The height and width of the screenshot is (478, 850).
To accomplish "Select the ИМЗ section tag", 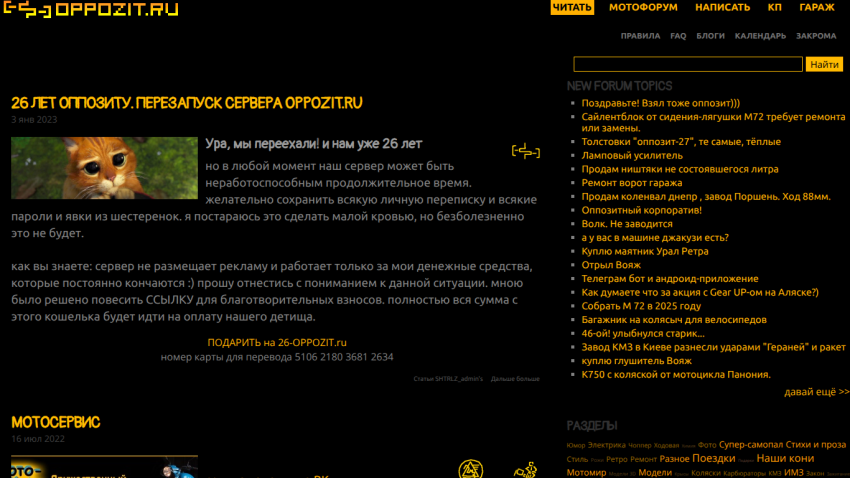I will pyautogui.click(x=794, y=473).
